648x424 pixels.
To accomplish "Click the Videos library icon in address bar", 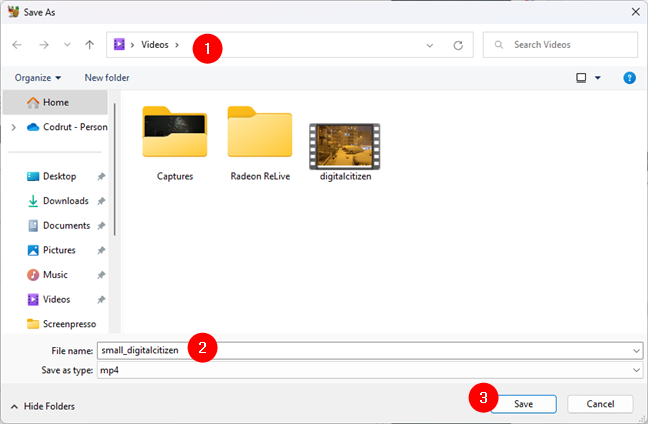I will (119, 44).
